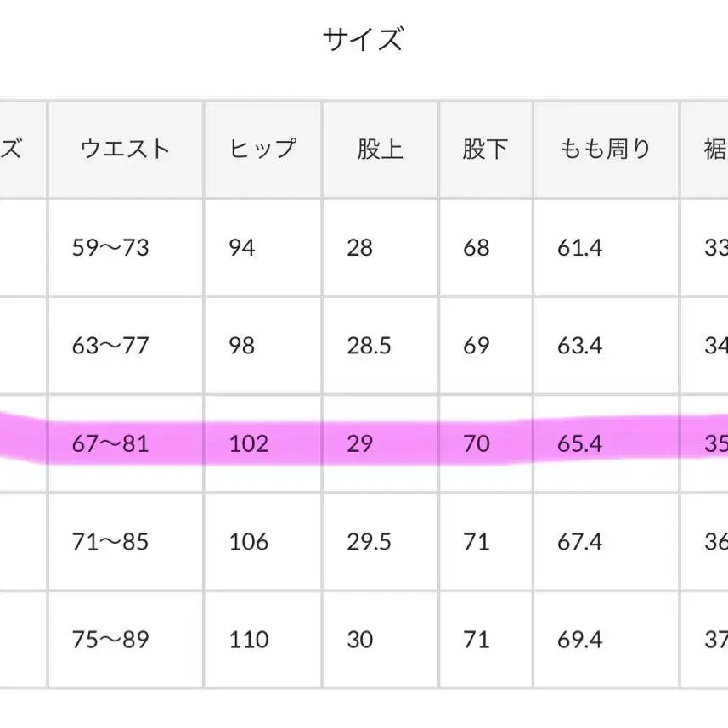Click the highlighted waist cell 67〜81

point(110,443)
